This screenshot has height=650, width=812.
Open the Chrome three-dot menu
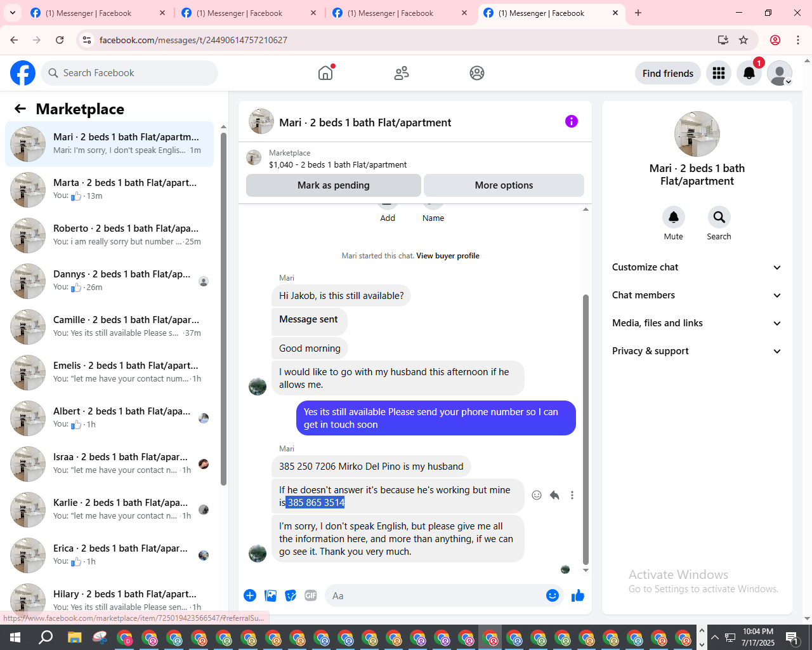pyautogui.click(x=798, y=40)
